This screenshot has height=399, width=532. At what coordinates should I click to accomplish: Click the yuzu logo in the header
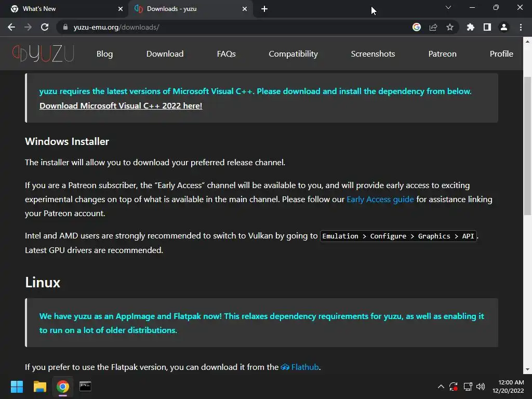pos(43,54)
